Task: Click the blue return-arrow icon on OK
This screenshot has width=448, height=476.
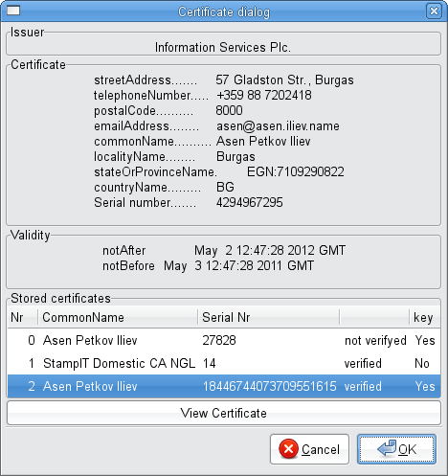Action: pos(387,447)
